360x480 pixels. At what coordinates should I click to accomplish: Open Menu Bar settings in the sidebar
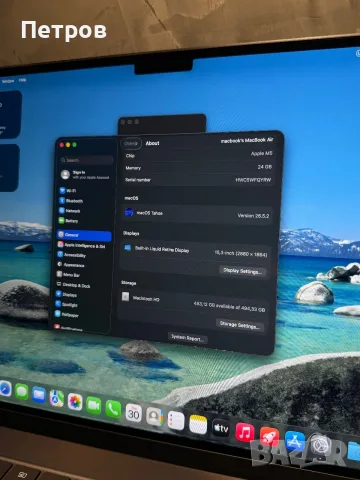68,275
